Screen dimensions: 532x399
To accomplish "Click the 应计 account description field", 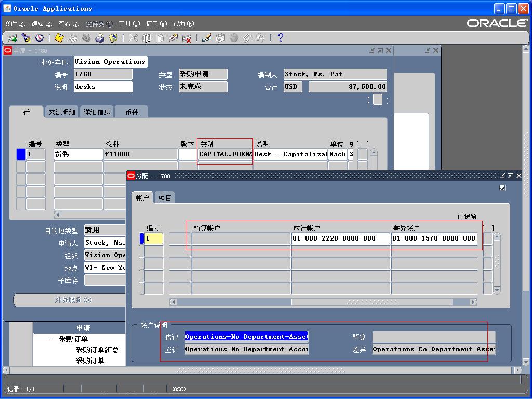I will 246,349.
